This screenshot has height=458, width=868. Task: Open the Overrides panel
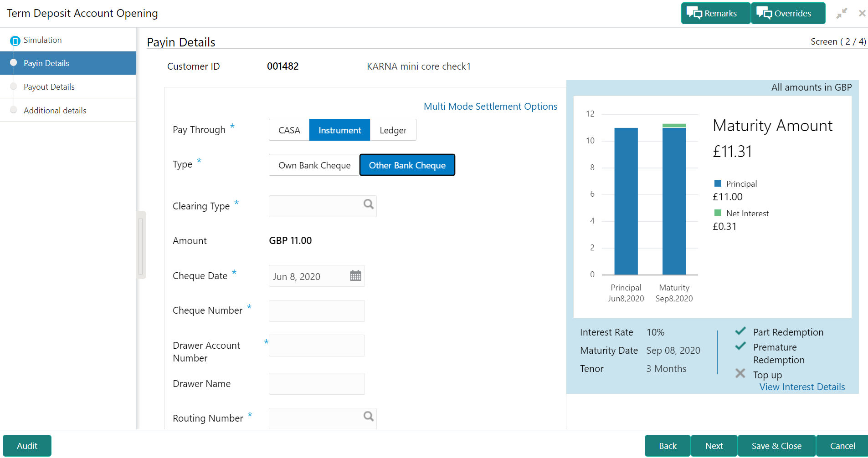788,13
